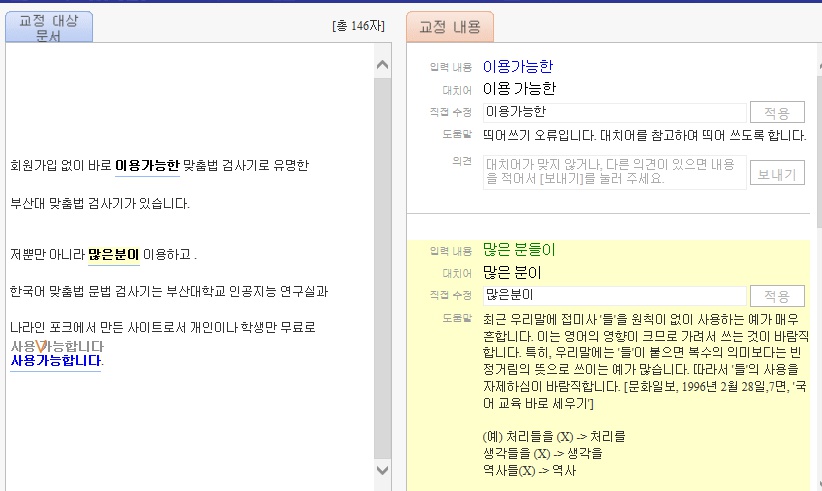Screen dimensions: 822x491
Task: Select the highlighted word 이용가능한 in document
Action: (147, 166)
